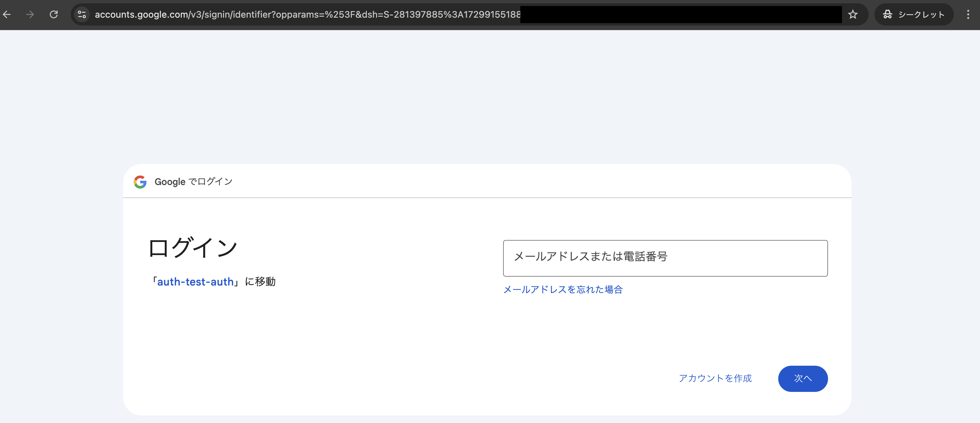
Task: Click the placeholder text メールアドレスまたは電話番号
Action: point(591,257)
